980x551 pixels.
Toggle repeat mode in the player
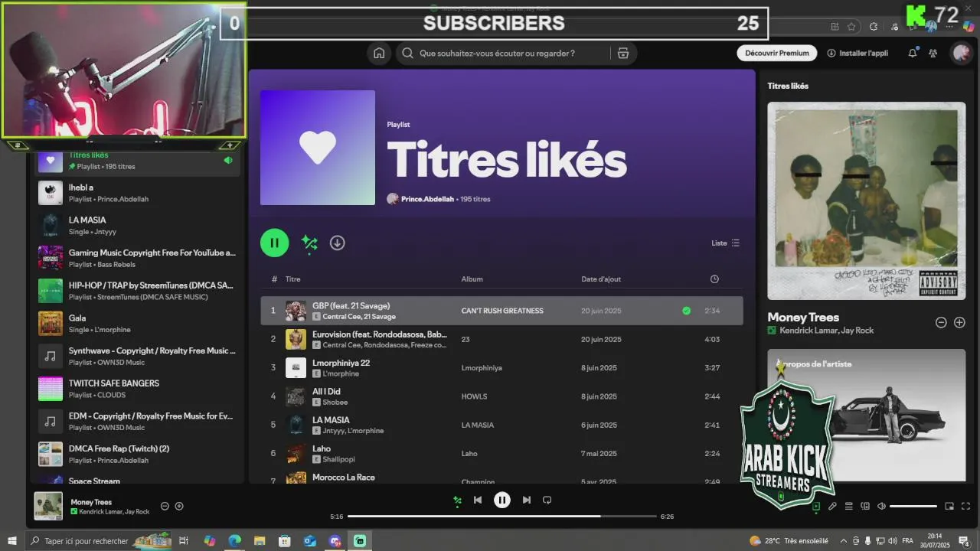coord(547,500)
